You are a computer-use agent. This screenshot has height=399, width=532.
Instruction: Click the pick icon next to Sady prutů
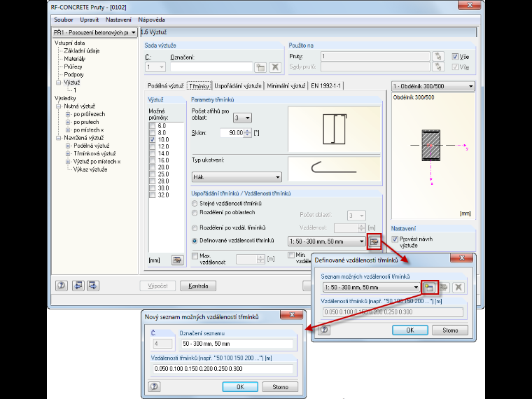click(438, 66)
